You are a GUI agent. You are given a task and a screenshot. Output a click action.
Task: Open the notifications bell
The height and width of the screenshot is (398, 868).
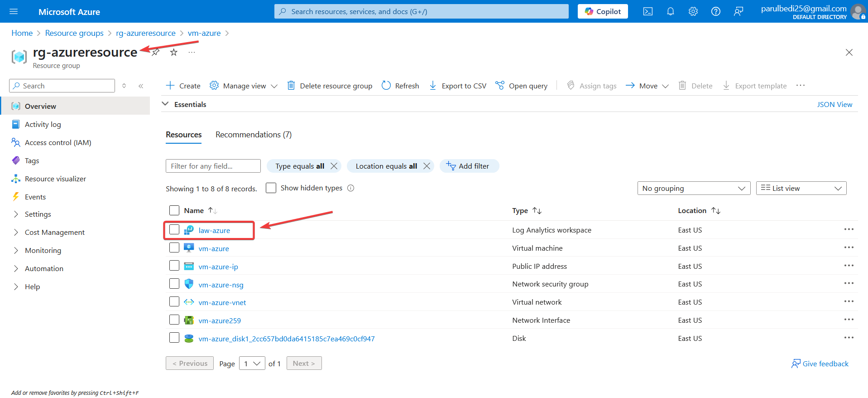coord(671,11)
